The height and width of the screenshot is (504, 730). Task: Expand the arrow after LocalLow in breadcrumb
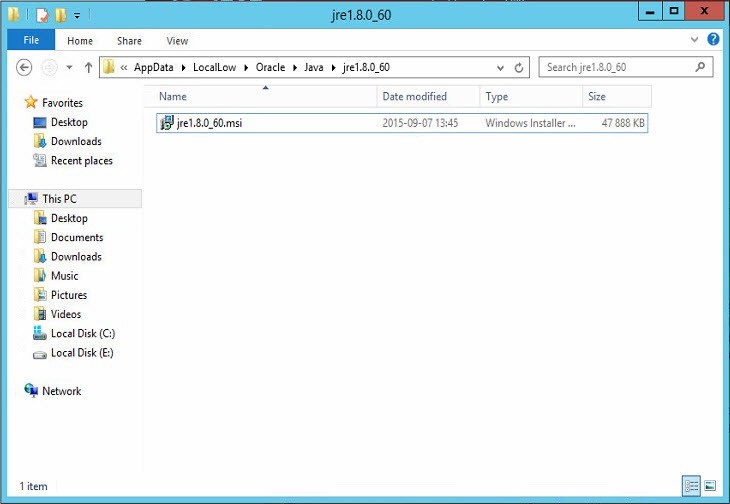(246, 68)
